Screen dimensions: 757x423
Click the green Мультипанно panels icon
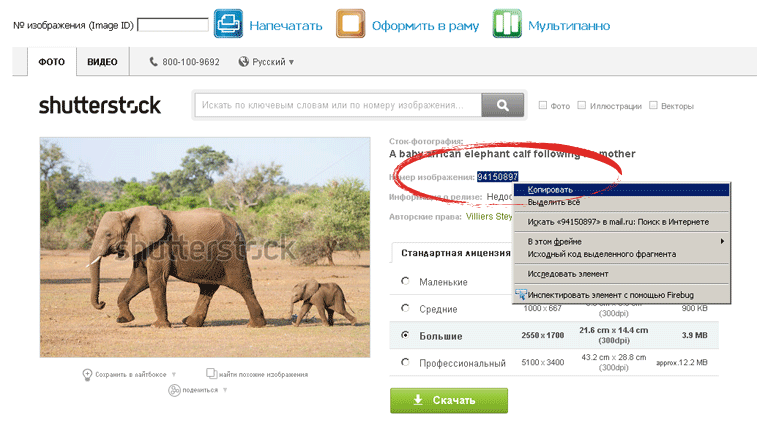pyautogui.click(x=507, y=24)
